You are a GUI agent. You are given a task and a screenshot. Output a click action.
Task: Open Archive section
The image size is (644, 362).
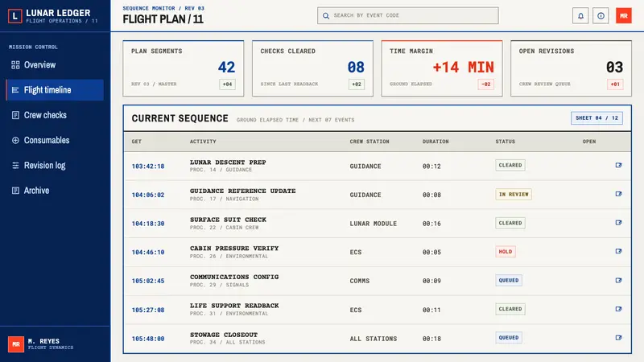55,191
